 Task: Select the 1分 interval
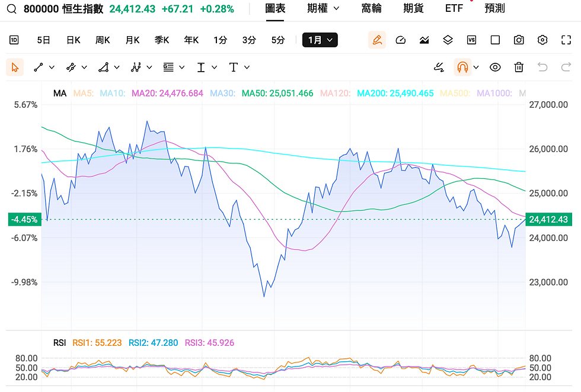tap(220, 40)
